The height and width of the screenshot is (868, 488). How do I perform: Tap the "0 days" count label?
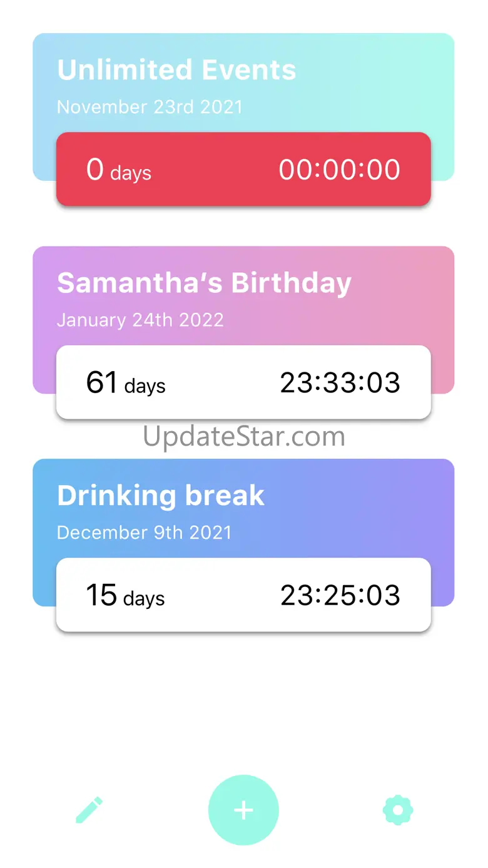(119, 170)
